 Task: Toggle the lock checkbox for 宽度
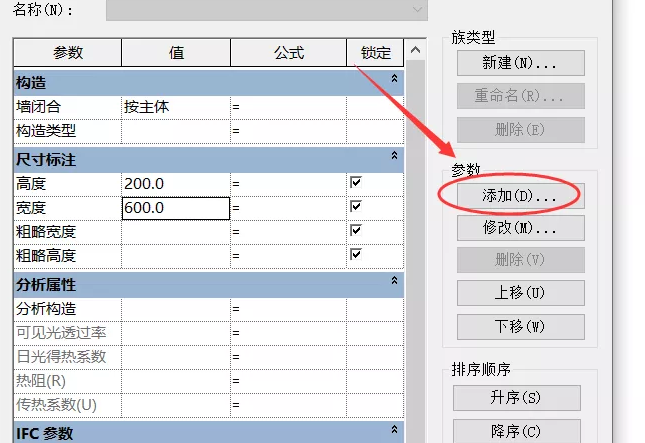click(356, 206)
